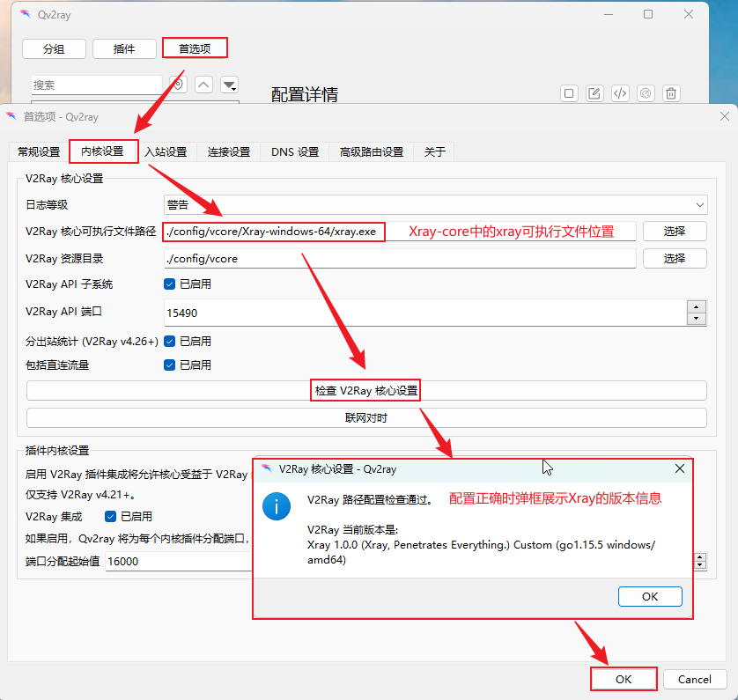
Task: Open the DNS 设置 tab
Action: tap(295, 151)
